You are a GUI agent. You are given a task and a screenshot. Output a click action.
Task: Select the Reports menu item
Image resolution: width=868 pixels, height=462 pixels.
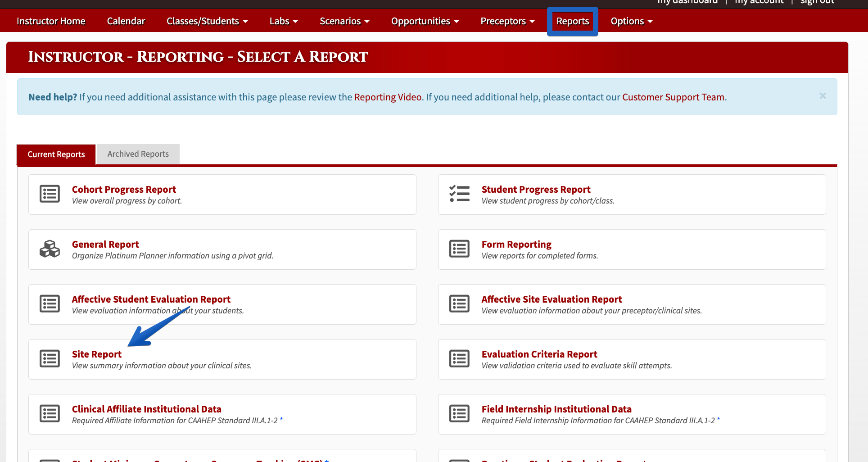pyautogui.click(x=573, y=21)
